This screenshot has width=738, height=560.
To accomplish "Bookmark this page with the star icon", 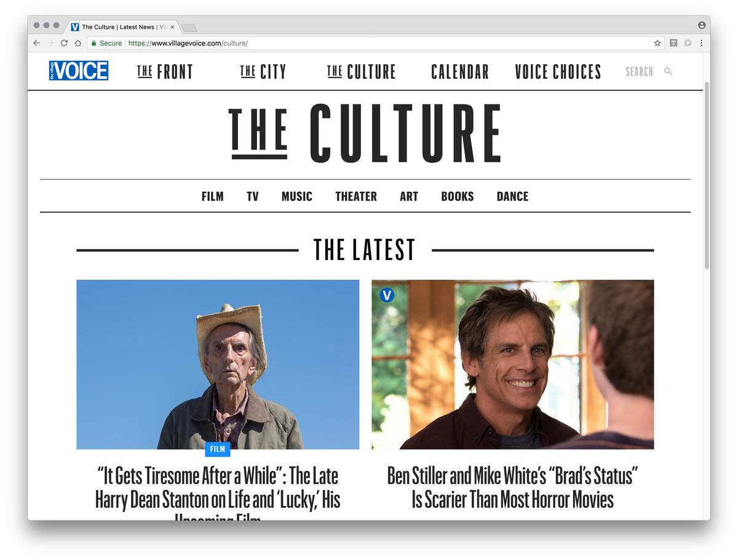I will [657, 43].
